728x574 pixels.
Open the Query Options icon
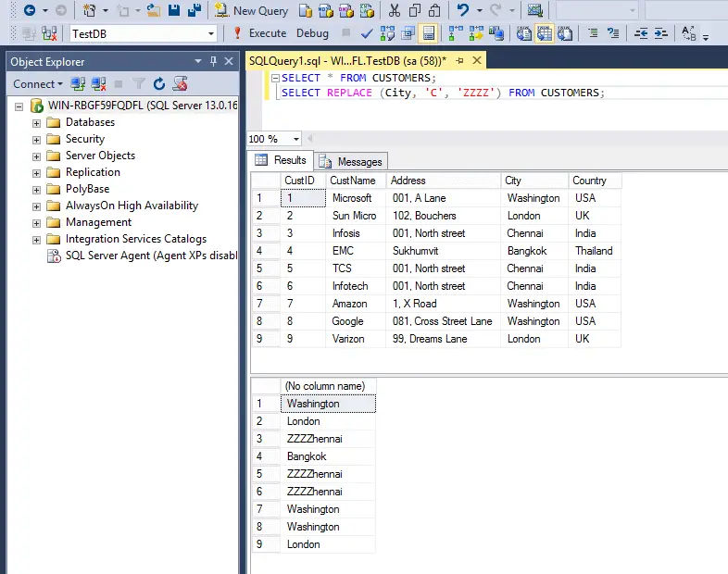[x=408, y=33]
